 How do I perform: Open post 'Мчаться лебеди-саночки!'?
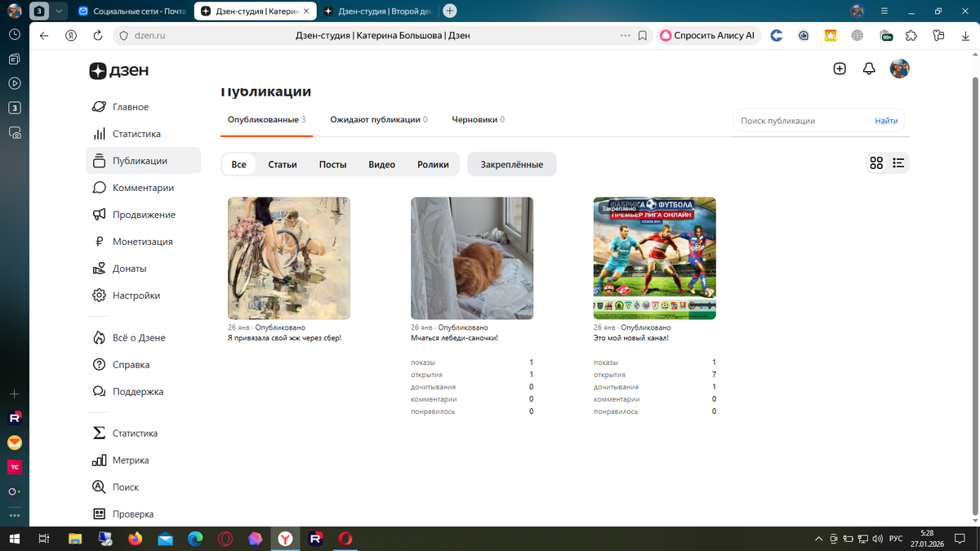(454, 338)
